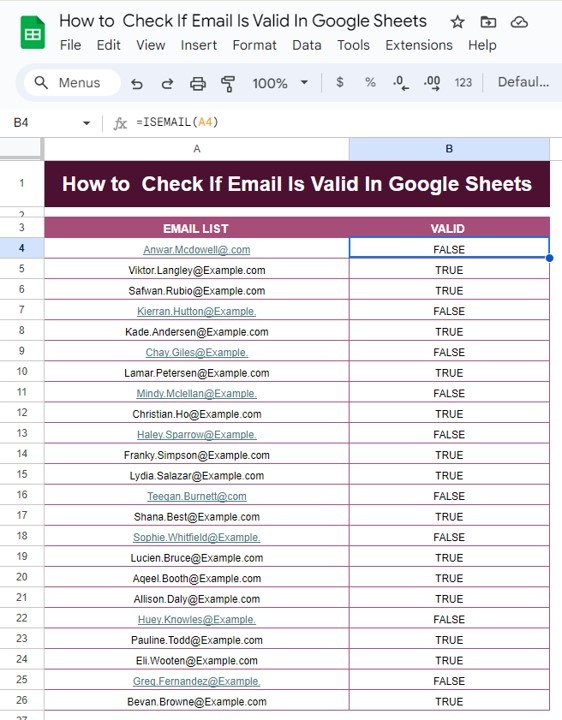Format as currency with dollar icon
Viewport: 562px width, 720px height.
point(340,82)
